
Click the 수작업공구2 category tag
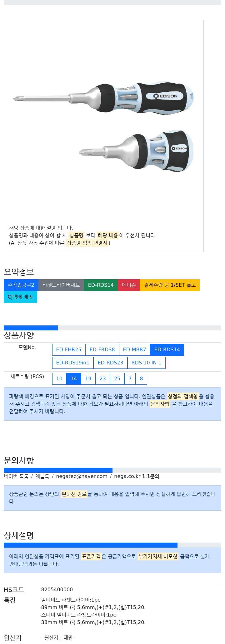click(21, 285)
